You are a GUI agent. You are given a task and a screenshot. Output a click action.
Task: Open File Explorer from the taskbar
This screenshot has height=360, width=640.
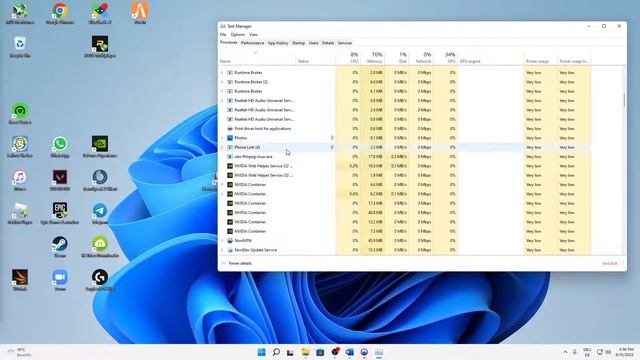pos(305,352)
